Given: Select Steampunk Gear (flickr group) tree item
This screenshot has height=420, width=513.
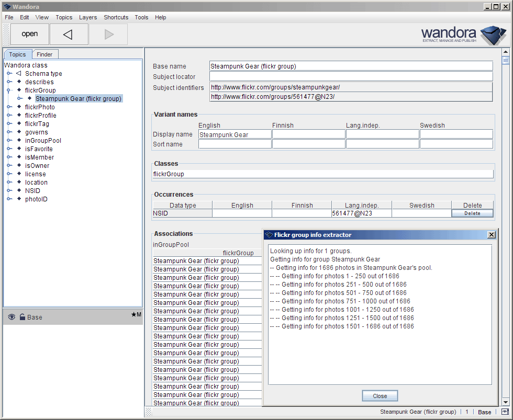Looking at the screenshot, I should pyautogui.click(x=79, y=99).
